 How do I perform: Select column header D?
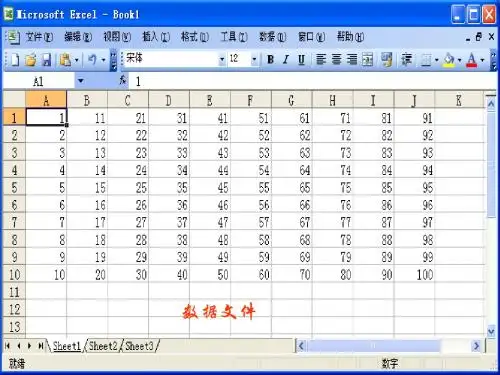point(169,100)
